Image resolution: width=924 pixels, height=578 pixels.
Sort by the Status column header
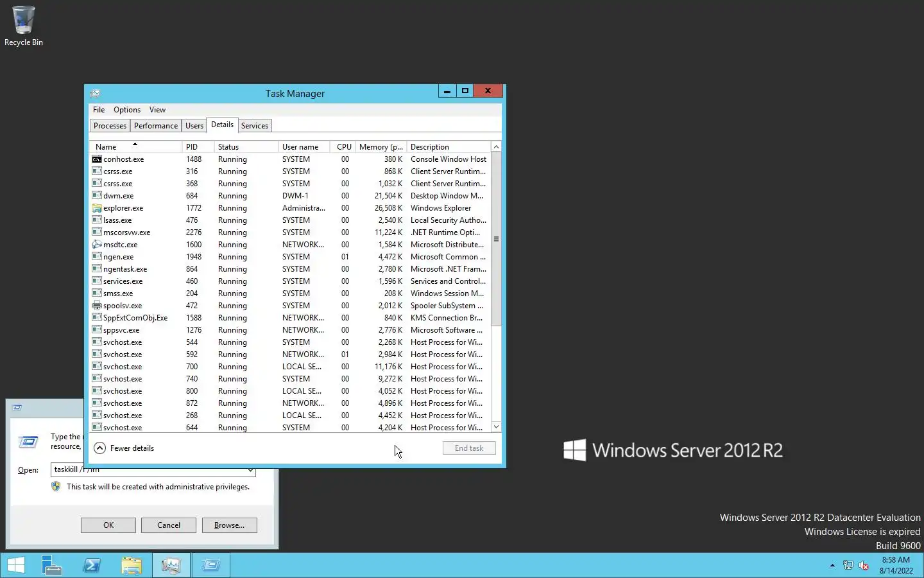(246, 147)
